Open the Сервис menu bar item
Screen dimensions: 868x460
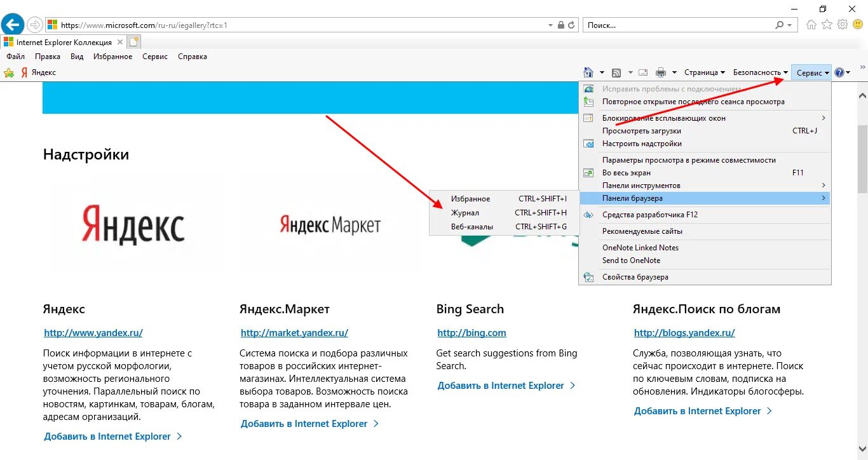[155, 57]
